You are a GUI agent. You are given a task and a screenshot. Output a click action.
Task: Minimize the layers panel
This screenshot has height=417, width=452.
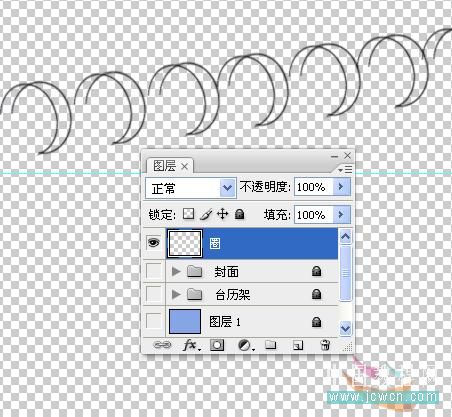(x=334, y=156)
